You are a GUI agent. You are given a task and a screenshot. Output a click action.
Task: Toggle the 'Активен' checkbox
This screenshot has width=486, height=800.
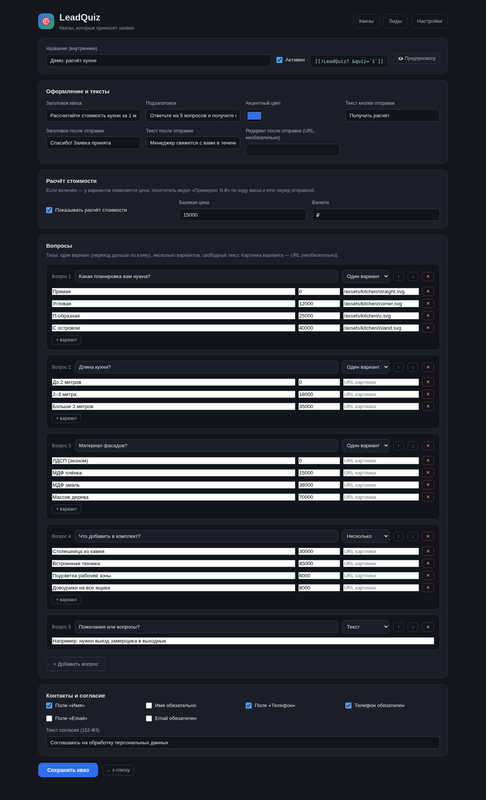pos(279,60)
